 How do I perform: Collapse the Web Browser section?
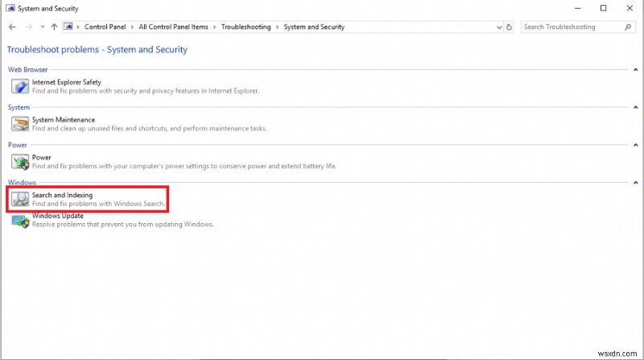635,70
